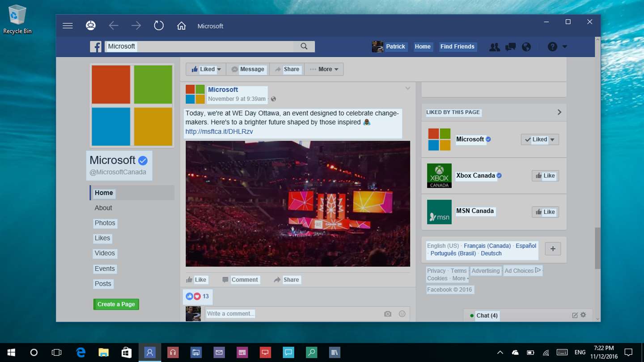644x362 pixels.
Task: Click the search magnifier button
Action: point(304,46)
